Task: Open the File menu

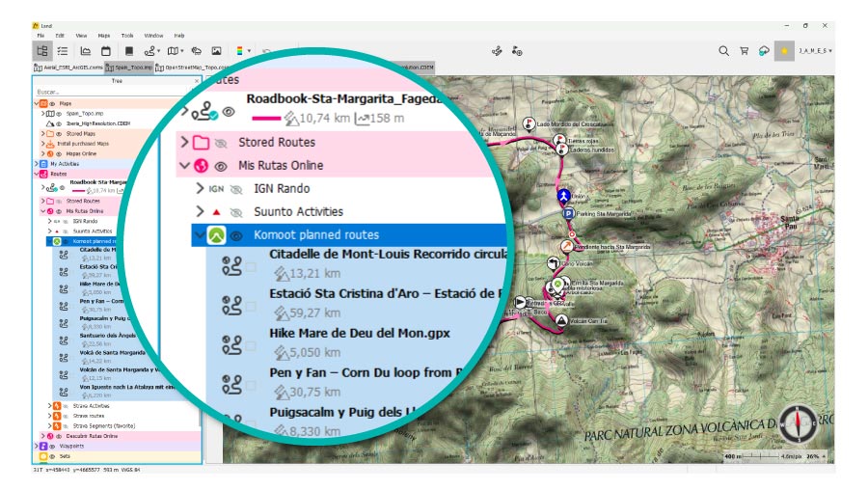Action: (41, 36)
